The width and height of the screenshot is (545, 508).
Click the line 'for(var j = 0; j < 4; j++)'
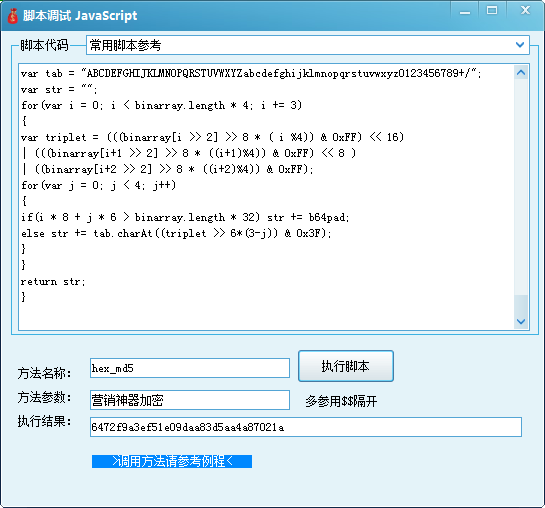(x=98, y=185)
